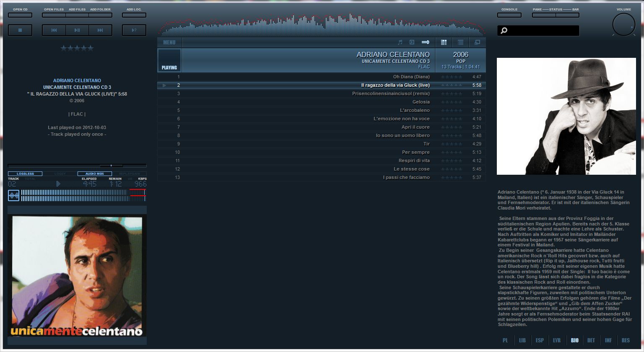This screenshot has width=644, height=352.
Task: Click the five-star rating under the transport buttons
Action: (x=77, y=49)
